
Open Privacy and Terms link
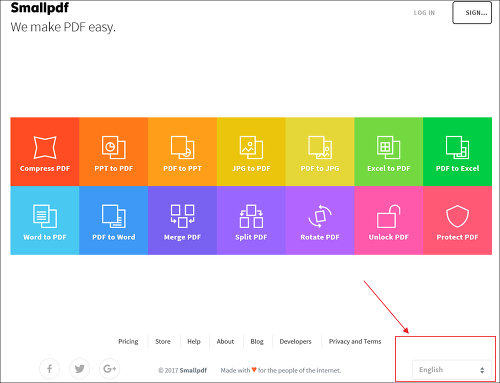pos(355,341)
